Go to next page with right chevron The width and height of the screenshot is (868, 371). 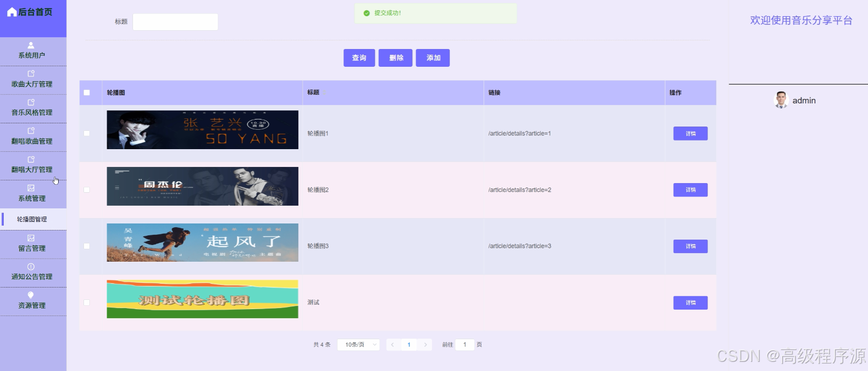[x=425, y=345]
